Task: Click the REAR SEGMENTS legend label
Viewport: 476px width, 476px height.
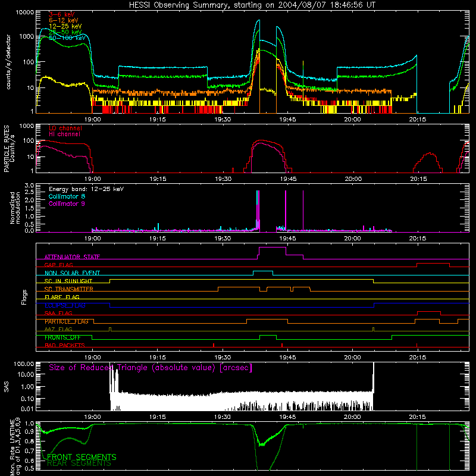Action: coord(79,464)
